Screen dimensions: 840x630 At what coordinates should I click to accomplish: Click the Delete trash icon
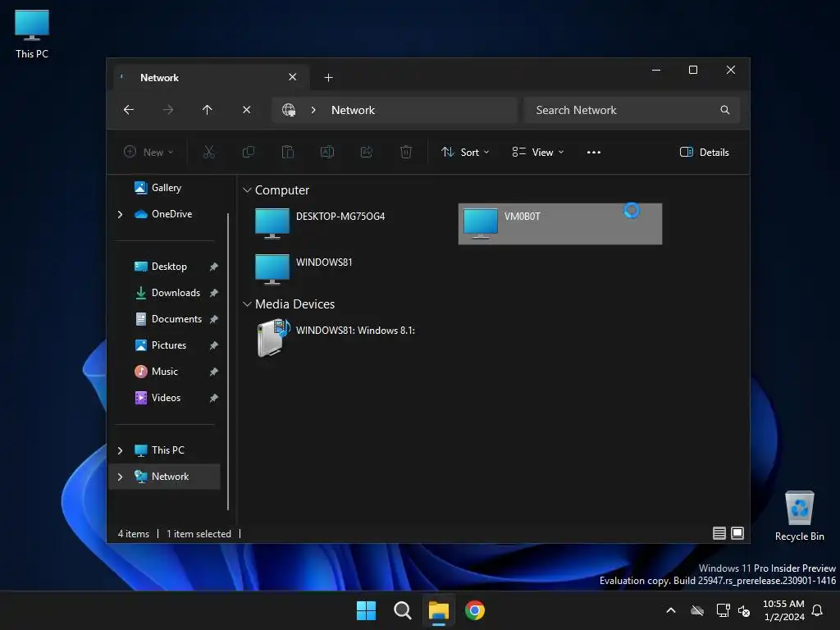(406, 152)
